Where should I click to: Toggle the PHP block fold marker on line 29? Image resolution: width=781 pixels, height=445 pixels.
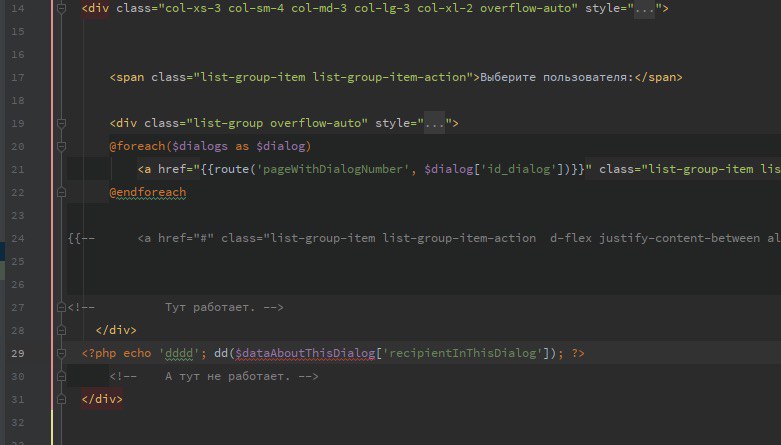coord(61,353)
